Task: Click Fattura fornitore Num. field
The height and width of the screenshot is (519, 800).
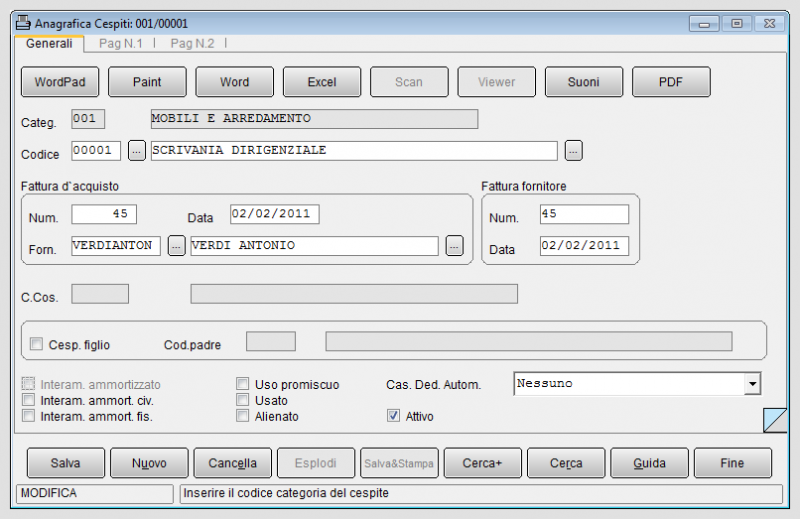Action: coord(584,214)
